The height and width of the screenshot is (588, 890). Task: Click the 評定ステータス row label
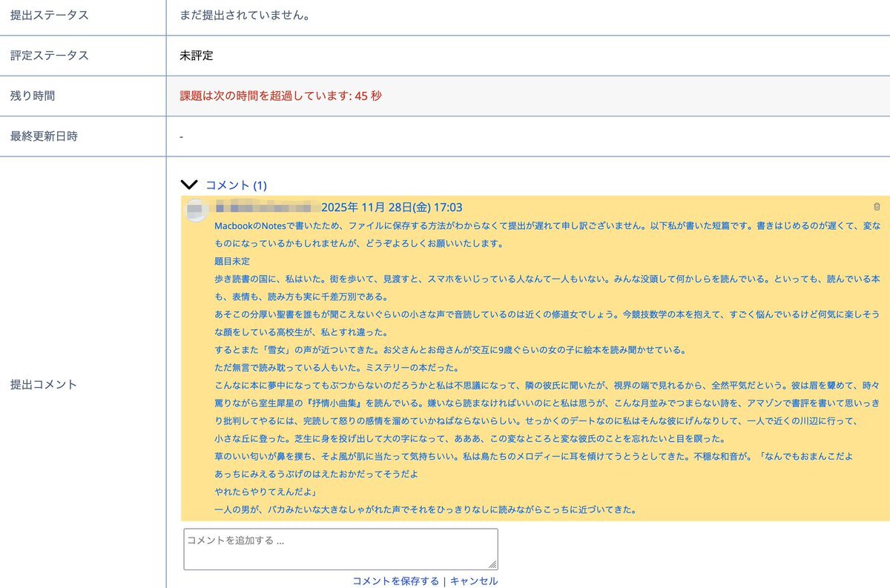(49, 56)
